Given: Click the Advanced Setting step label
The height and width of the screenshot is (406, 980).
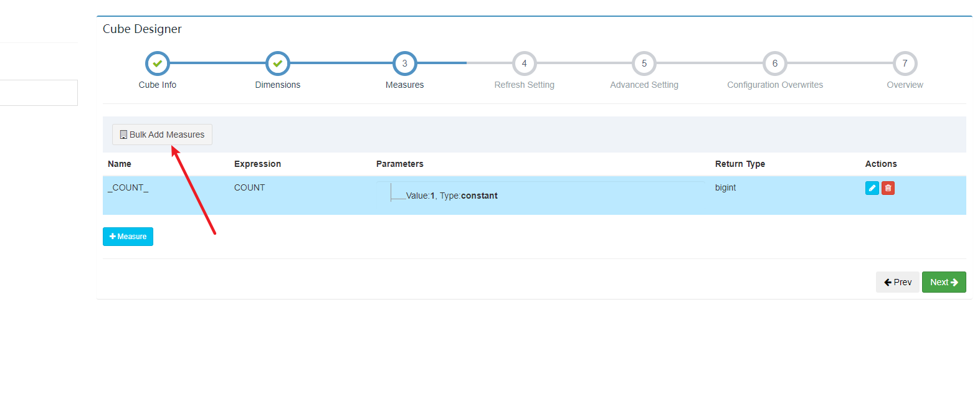Looking at the screenshot, I should (x=644, y=85).
